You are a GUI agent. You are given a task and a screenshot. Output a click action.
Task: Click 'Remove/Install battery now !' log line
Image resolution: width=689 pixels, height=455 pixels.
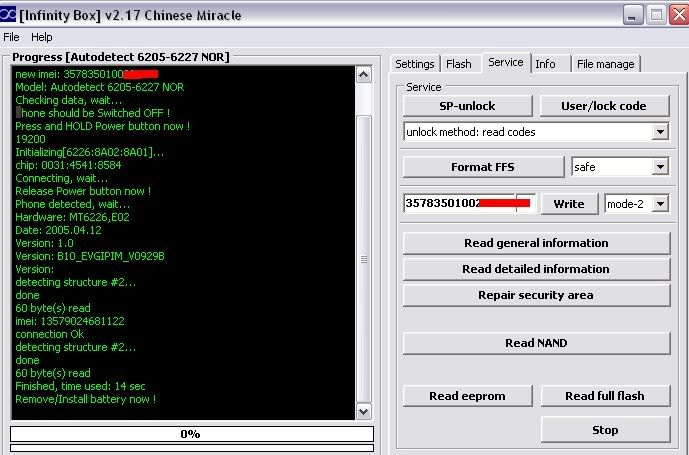pyautogui.click(x=86, y=399)
